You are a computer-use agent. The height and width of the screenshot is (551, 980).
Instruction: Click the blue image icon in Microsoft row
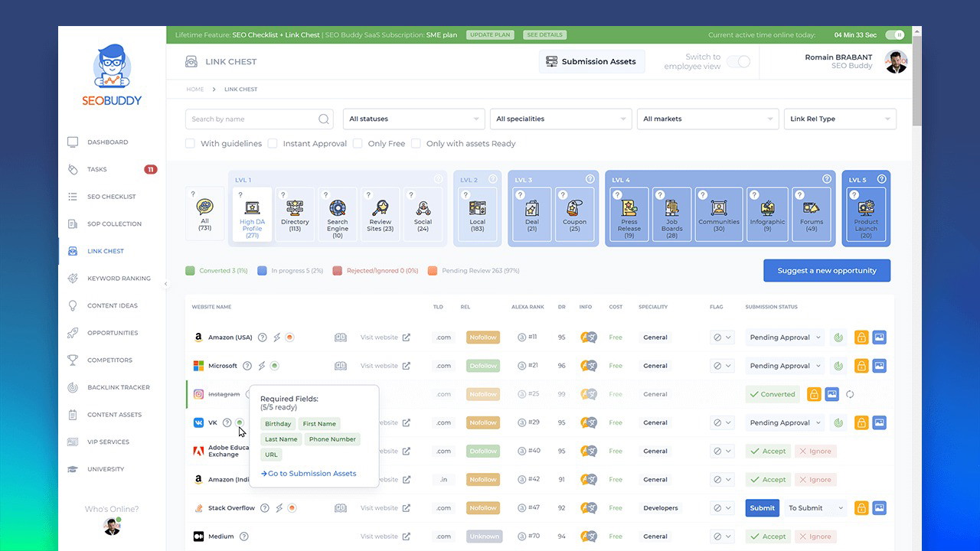[879, 366]
